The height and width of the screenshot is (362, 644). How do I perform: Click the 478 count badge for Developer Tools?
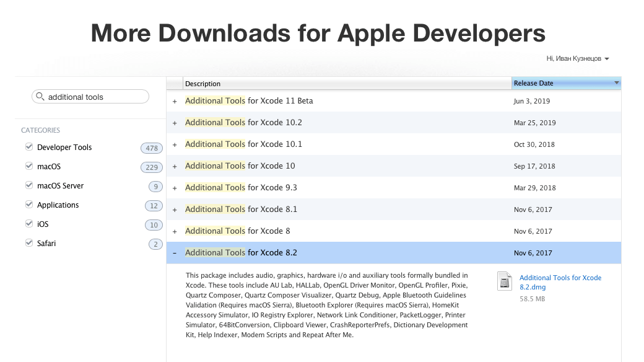pos(152,148)
